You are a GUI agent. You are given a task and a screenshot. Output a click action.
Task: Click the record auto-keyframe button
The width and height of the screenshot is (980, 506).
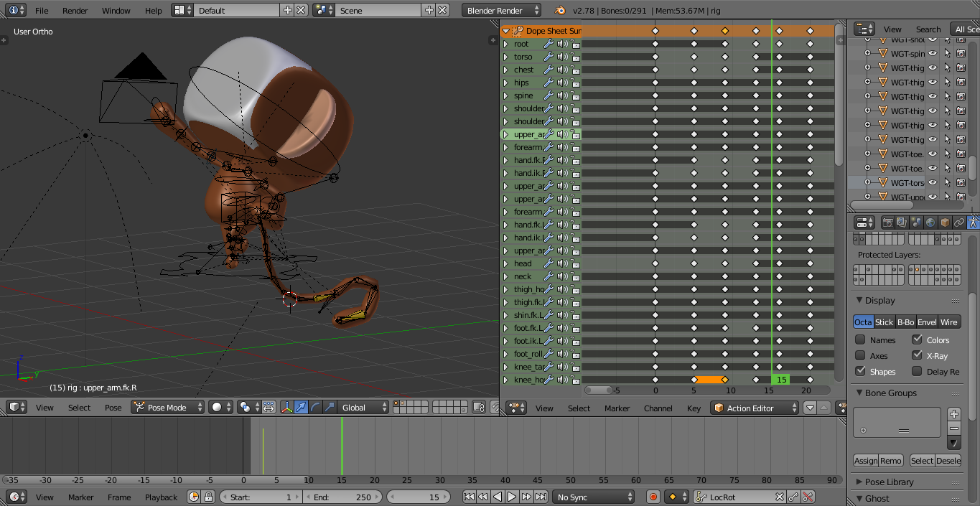653,497
